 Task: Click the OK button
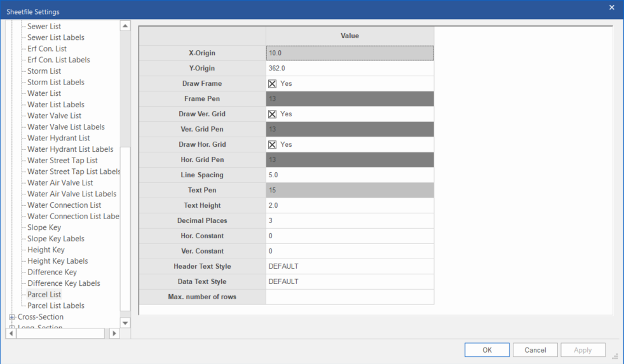(x=487, y=350)
